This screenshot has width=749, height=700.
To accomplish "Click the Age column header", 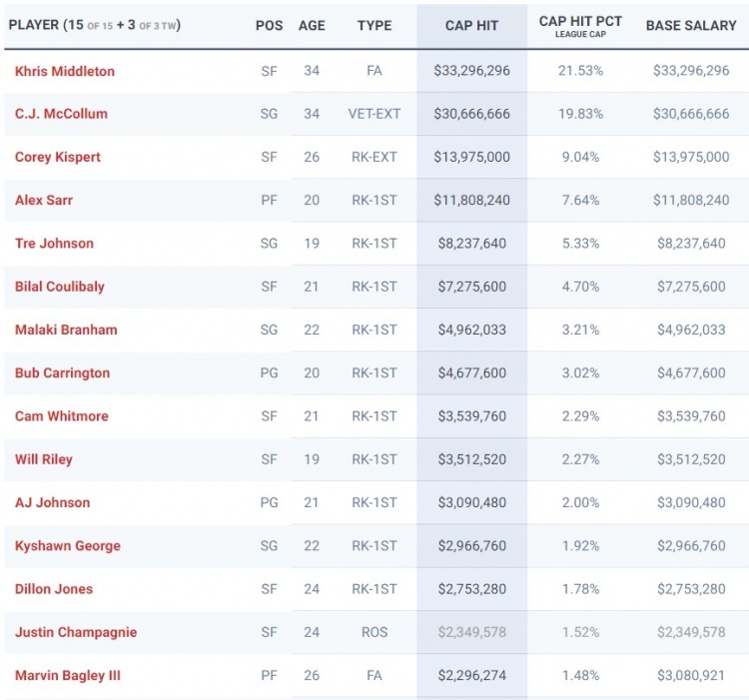I will point(312,25).
